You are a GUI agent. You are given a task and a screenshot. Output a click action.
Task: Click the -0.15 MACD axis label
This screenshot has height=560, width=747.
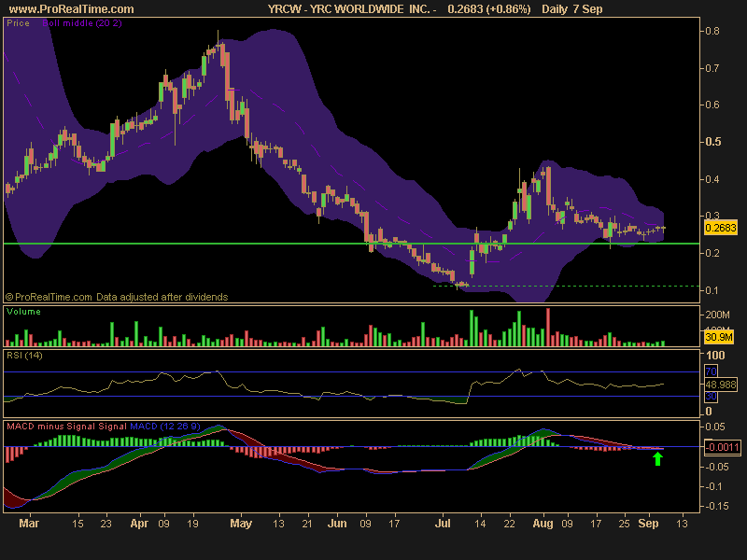716,506
